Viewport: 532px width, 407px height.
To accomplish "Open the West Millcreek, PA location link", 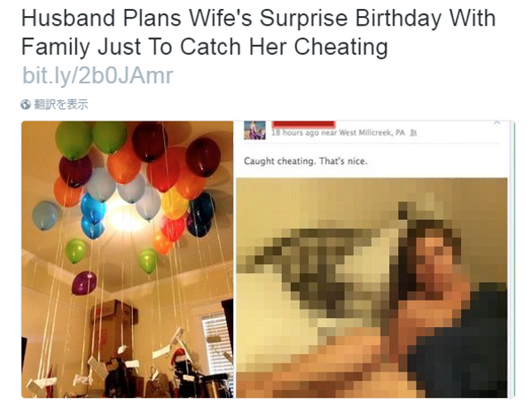I will click(x=372, y=133).
